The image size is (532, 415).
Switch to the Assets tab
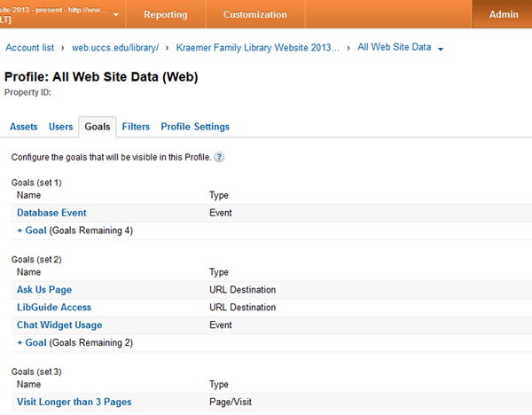(23, 127)
